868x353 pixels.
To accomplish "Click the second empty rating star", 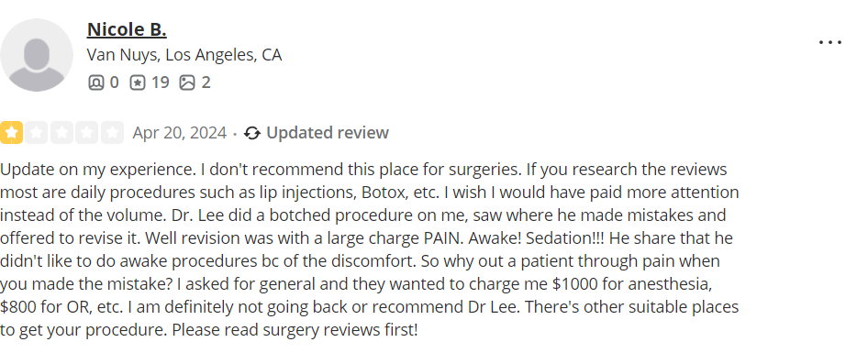I will coord(37,133).
